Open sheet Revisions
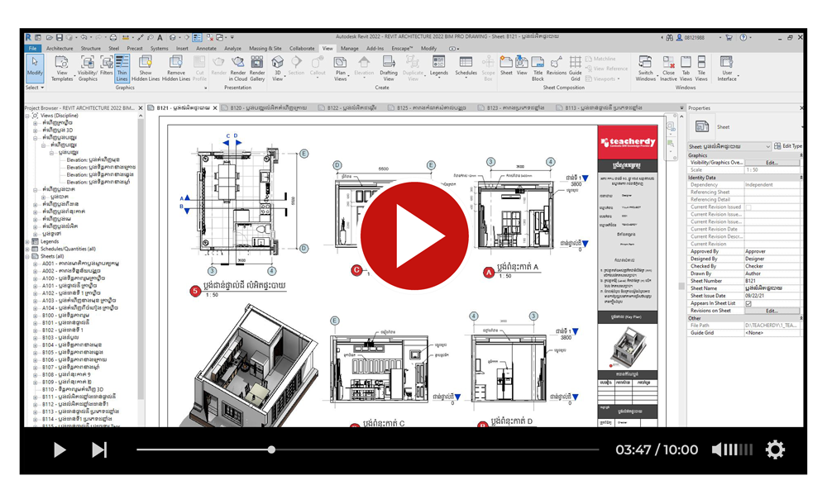Image resolution: width=827 pixels, height=504 pixels. click(x=557, y=66)
